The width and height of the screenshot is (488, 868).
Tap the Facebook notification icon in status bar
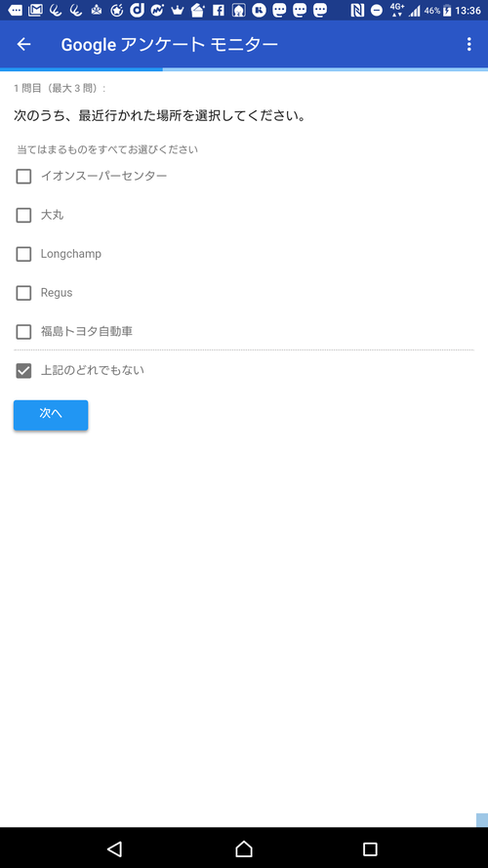pos(219,10)
